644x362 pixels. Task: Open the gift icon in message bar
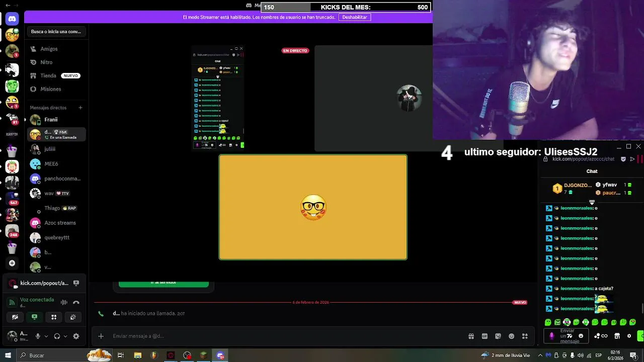(x=471, y=336)
